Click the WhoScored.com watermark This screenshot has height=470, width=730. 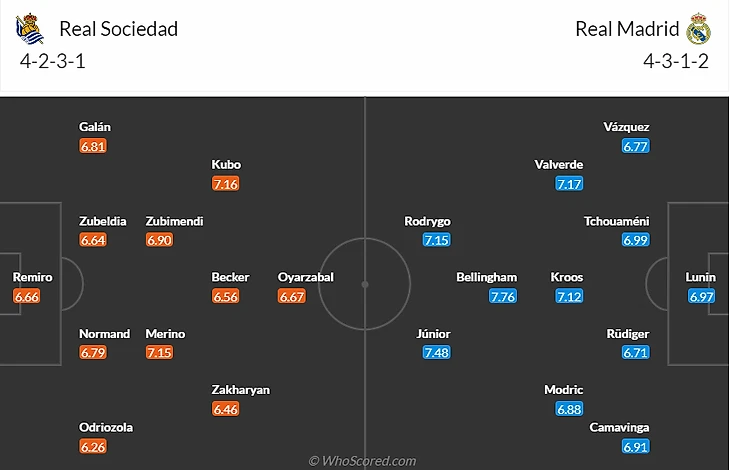[362, 461]
